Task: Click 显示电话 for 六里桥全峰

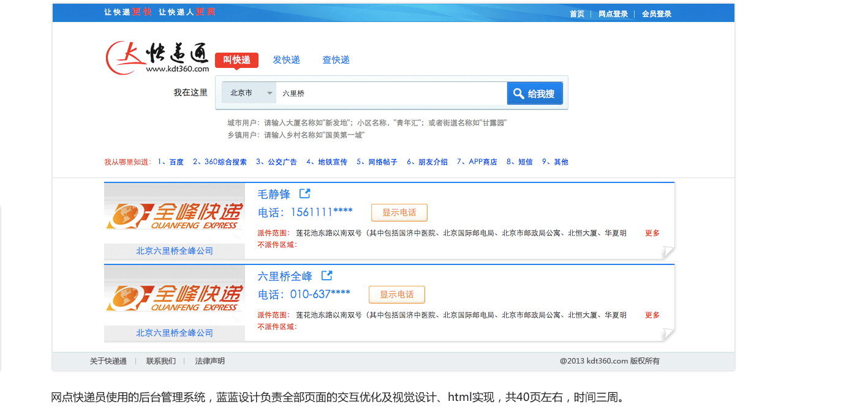Action: coord(396,294)
